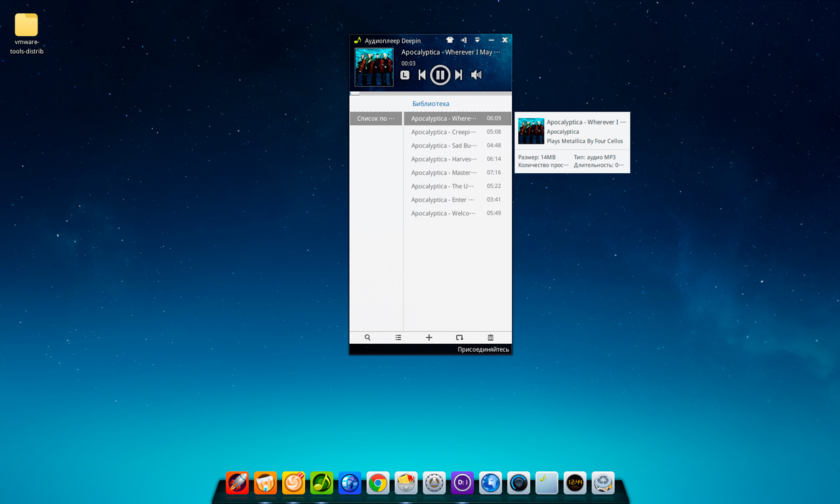
Task: Launch Google Chrome from the dock
Action: point(377,483)
